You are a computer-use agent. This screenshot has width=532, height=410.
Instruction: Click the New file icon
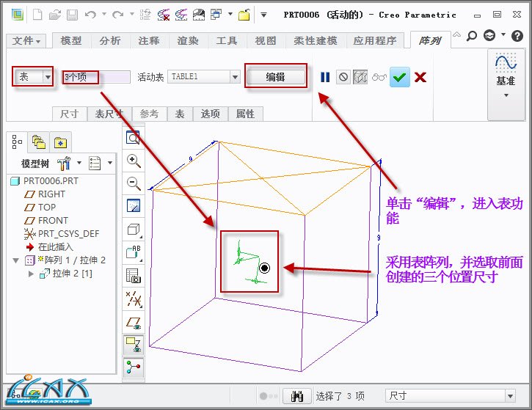pyautogui.click(x=37, y=15)
